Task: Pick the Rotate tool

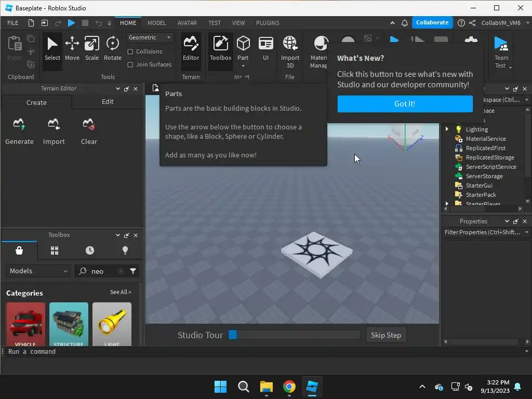Action: pyautogui.click(x=113, y=49)
